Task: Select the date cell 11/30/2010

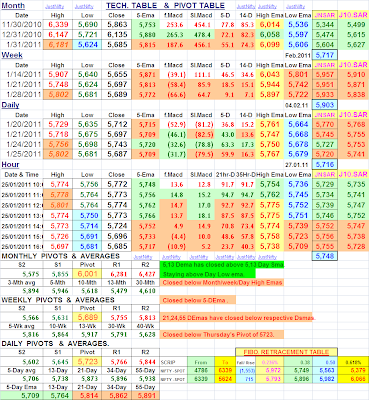Action: pyautogui.click(x=22, y=25)
